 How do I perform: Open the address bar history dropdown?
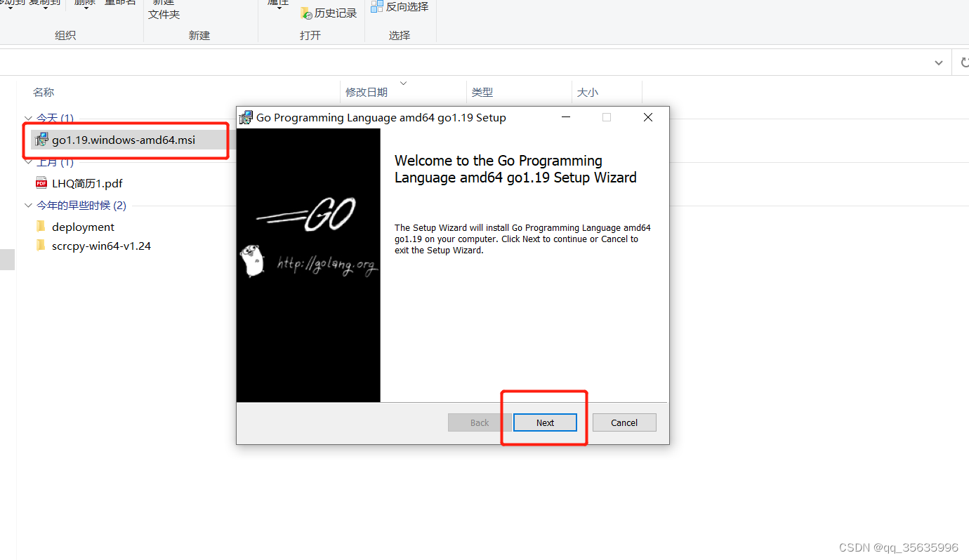[x=939, y=62]
